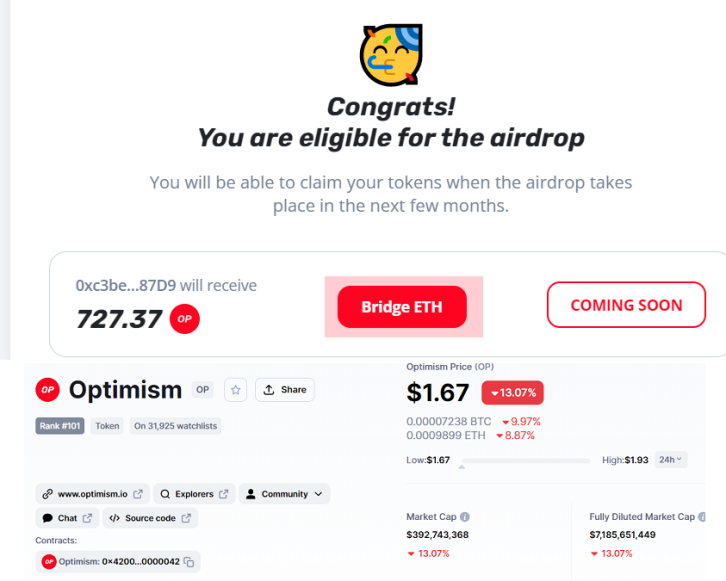Open the www.optimism.io website link
726x581 pixels.
[x=93, y=494]
